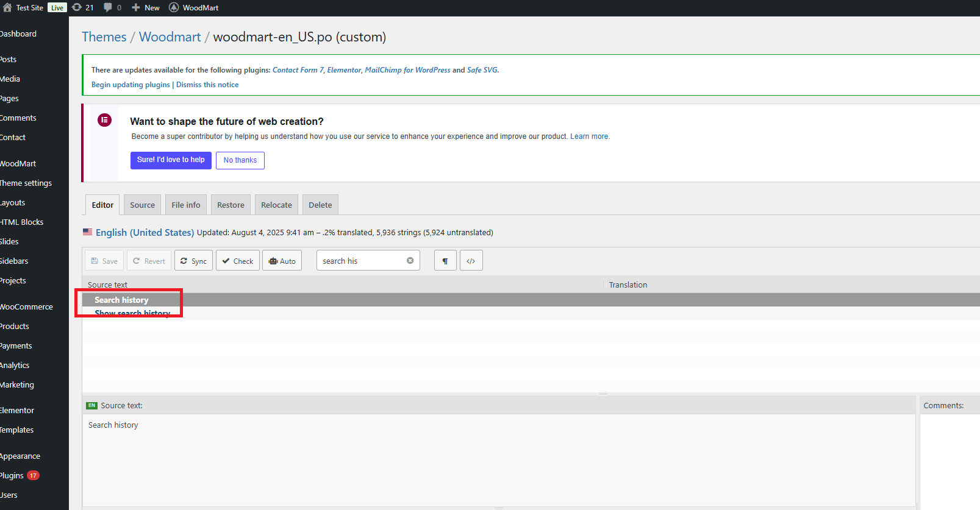Open the comments bubble icon in admin bar
Image resolution: width=980 pixels, height=510 pixels.
108,7
